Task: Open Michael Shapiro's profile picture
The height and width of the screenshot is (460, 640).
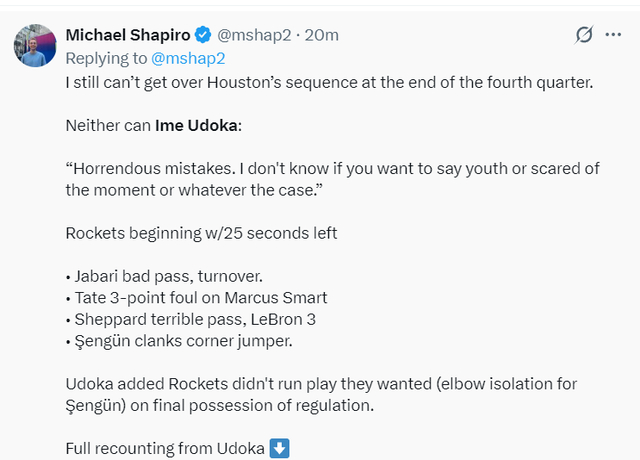Action: 35,46
